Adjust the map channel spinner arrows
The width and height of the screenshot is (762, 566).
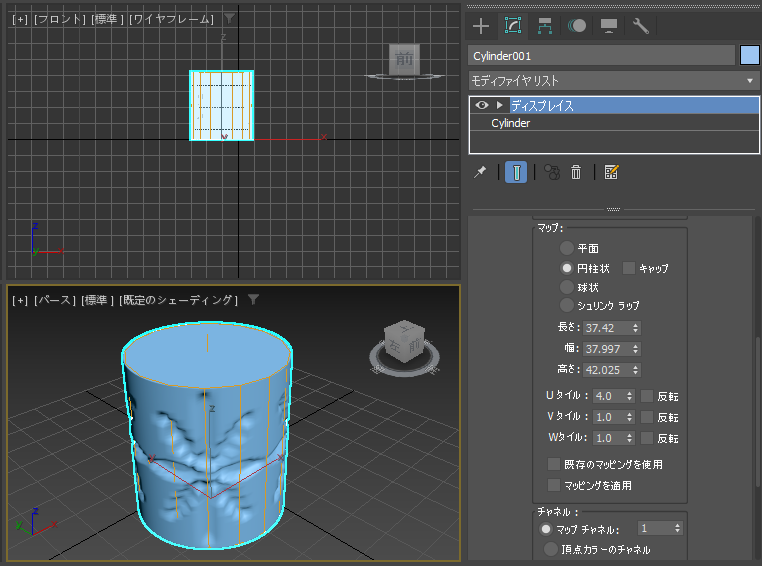click(677, 528)
